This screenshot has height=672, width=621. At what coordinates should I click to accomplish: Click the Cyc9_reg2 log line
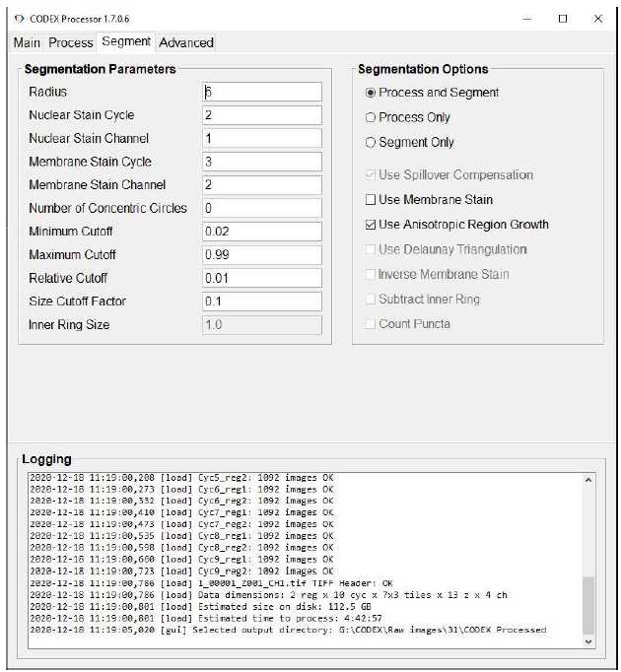click(x=181, y=571)
